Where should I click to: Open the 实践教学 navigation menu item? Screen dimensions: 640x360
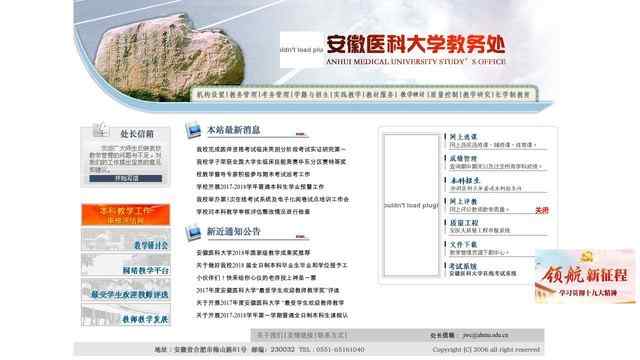pos(348,95)
